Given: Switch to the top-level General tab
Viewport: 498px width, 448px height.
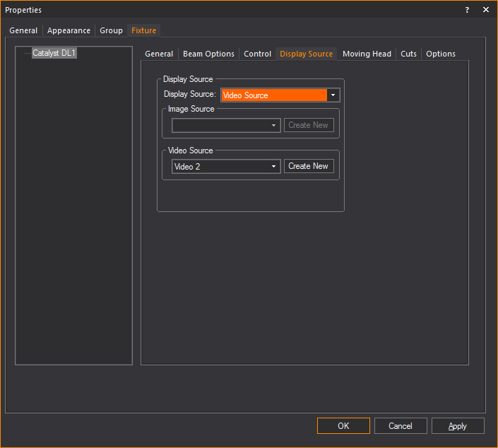Looking at the screenshot, I should [x=23, y=30].
